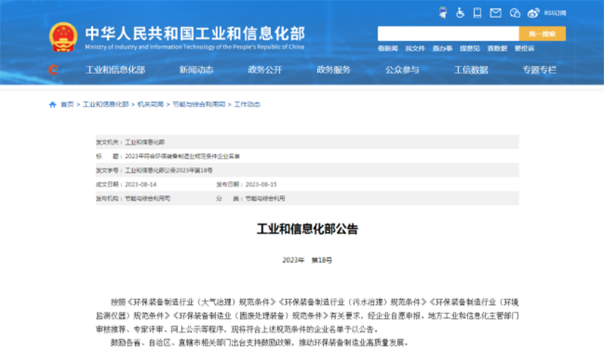Focus the white search input field

tap(448, 34)
